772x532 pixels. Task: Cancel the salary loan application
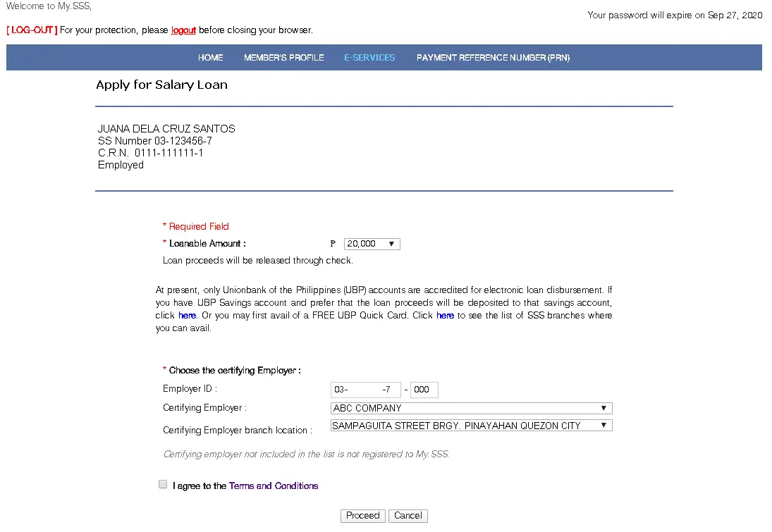click(408, 515)
